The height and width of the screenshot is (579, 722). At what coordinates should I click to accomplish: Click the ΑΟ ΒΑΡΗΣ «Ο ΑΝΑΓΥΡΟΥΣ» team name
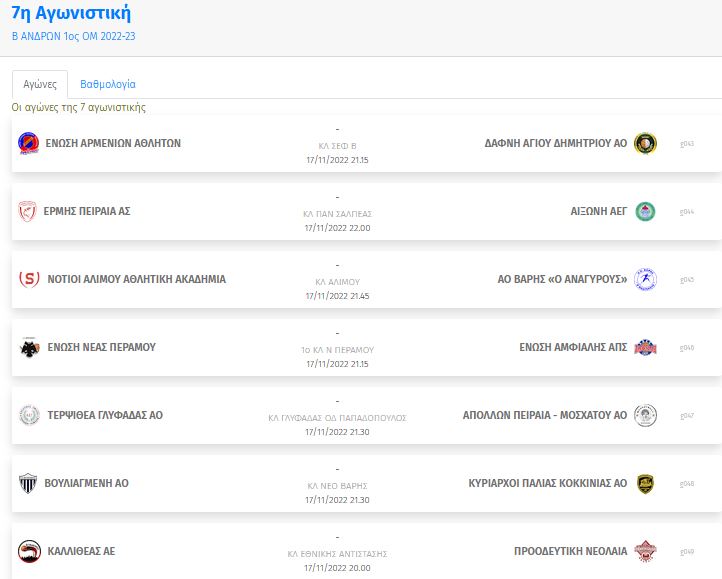[562, 279]
